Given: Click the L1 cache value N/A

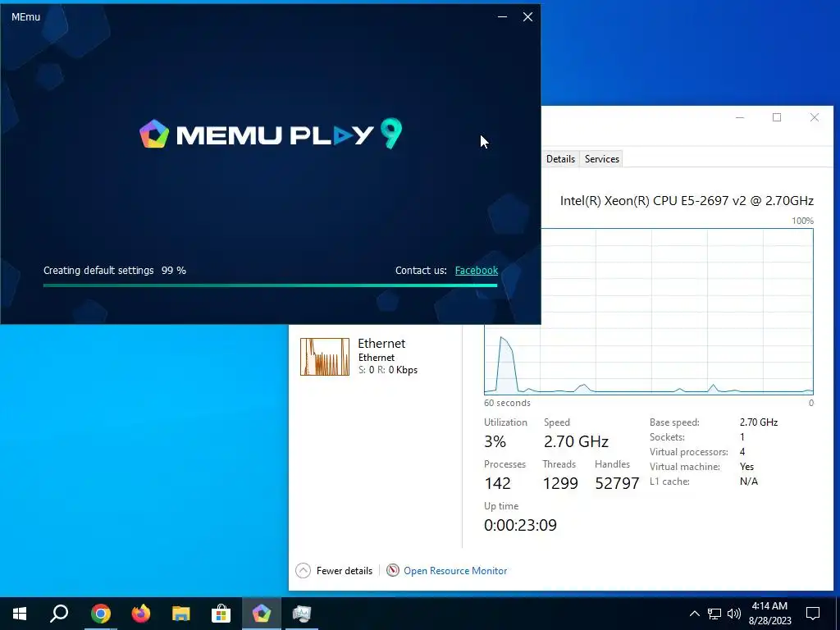Looking at the screenshot, I should (749, 482).
